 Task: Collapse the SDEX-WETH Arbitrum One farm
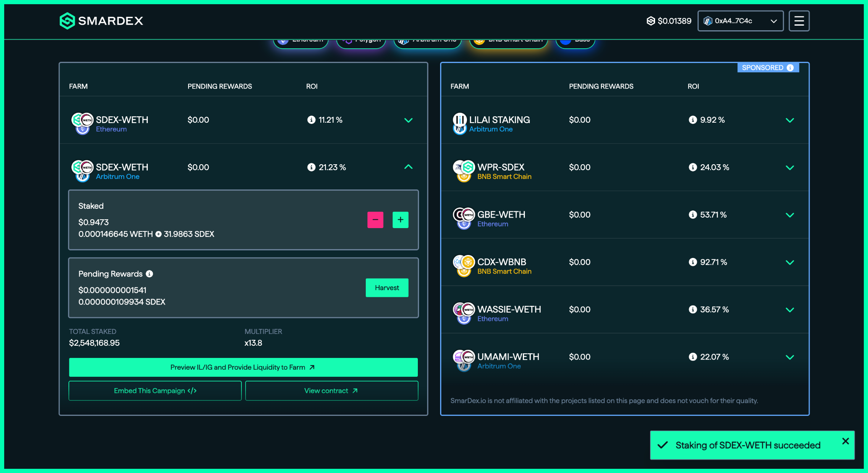[408, 167]
